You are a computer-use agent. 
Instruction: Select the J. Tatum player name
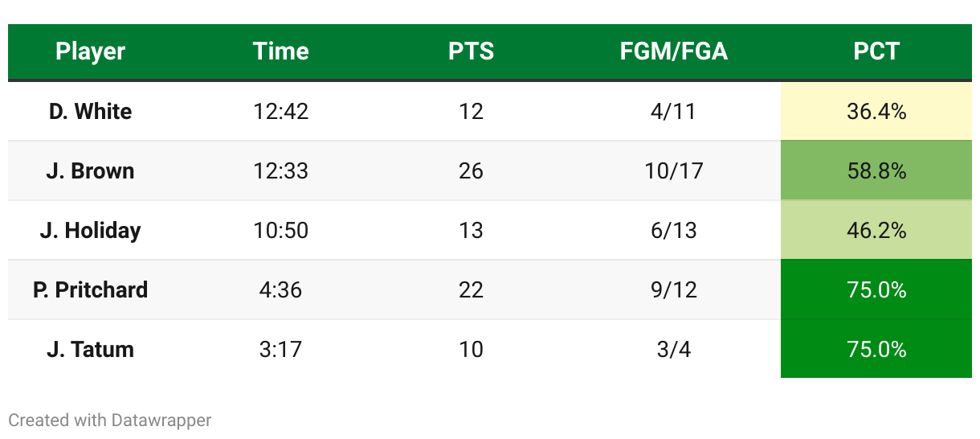90,349
